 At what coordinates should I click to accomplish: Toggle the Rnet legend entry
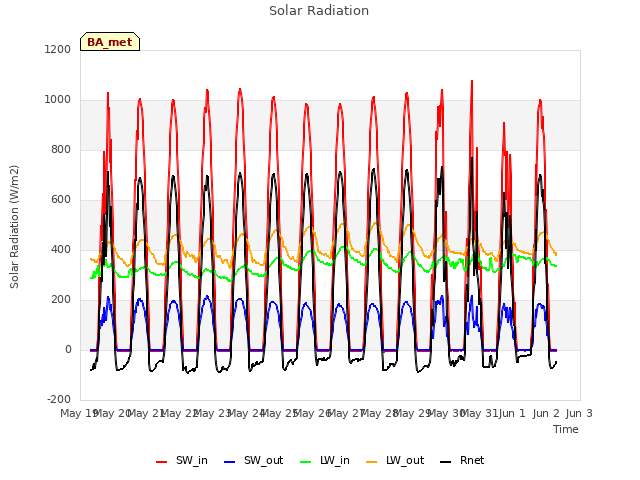462,460
